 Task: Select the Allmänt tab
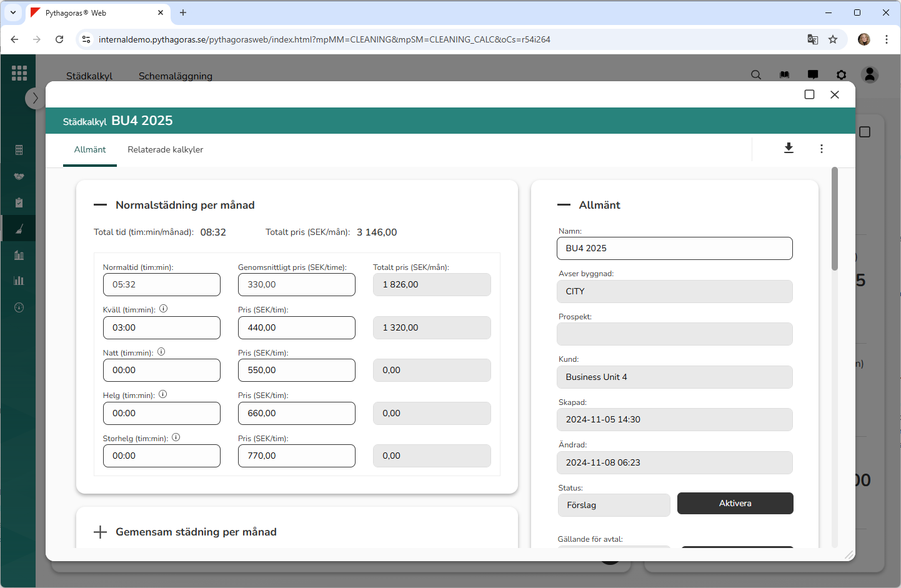pos(90,150)
